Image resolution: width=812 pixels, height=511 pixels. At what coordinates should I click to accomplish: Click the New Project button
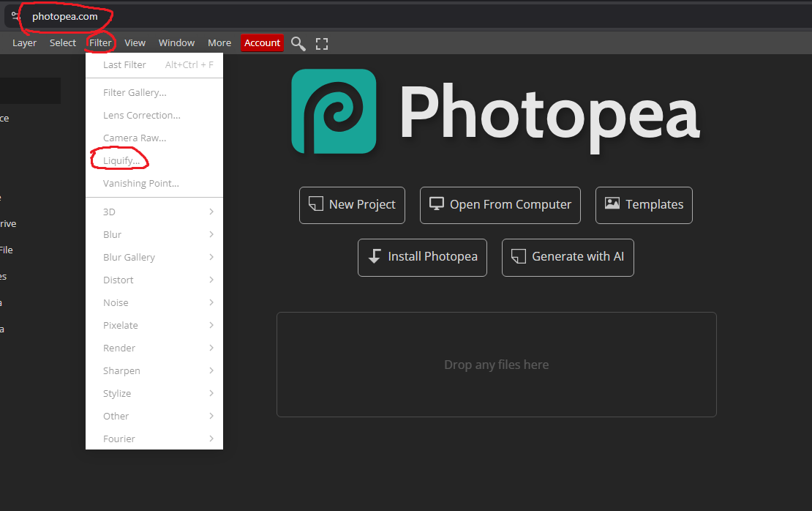tap(352, 205)
